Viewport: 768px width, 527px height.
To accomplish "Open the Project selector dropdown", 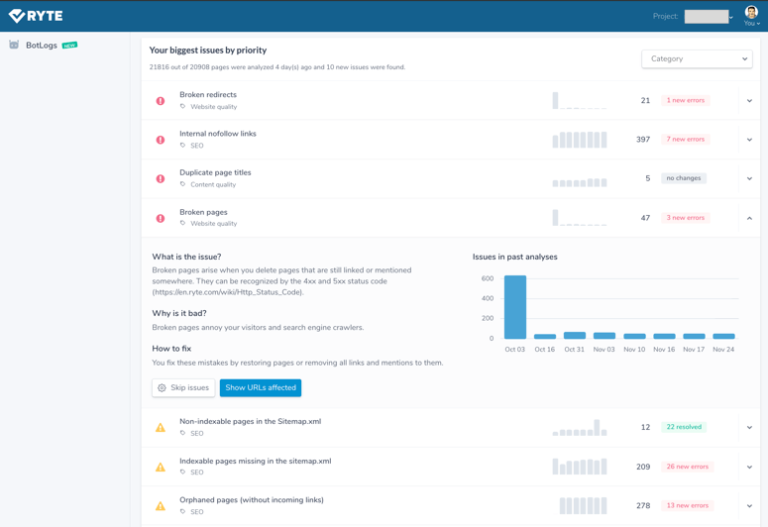I will [708, 17].
